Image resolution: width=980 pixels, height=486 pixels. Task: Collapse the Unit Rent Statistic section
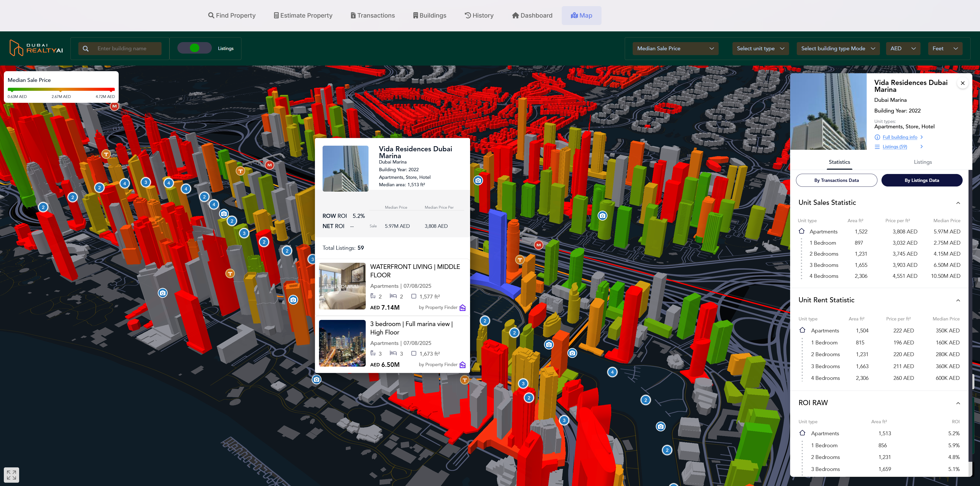click(958, 301)
